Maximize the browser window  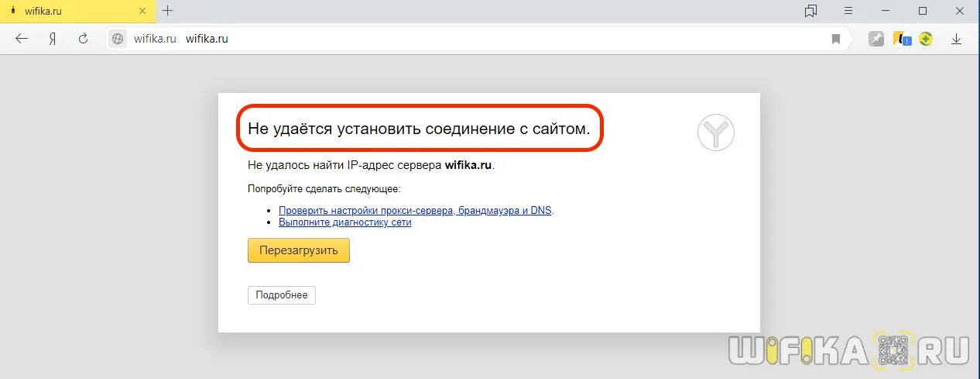pos(923,11)
